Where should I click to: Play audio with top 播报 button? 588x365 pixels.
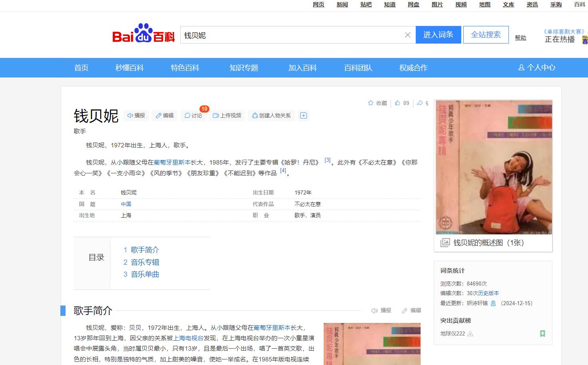point(136,116)
